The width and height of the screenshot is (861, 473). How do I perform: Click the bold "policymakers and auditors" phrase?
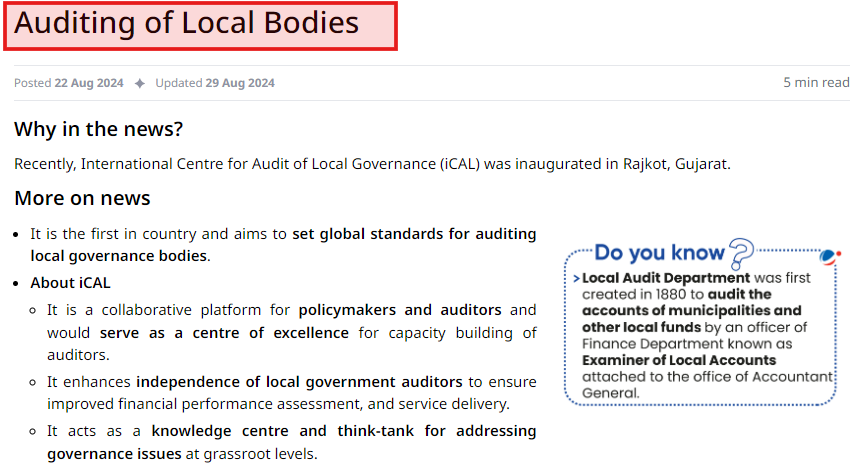[x=400, y=310]
